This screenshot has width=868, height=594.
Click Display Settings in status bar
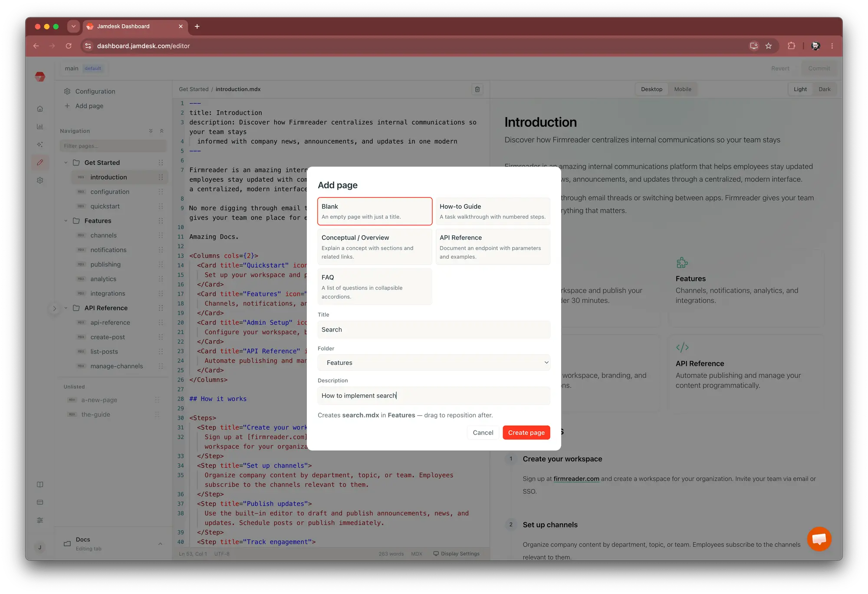point(457,554)
